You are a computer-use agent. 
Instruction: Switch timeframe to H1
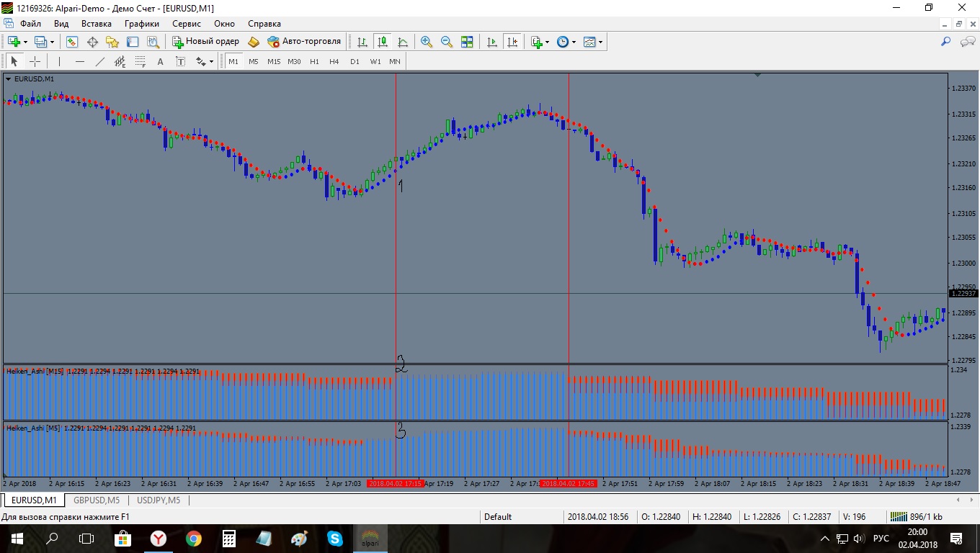pos(314,61)
